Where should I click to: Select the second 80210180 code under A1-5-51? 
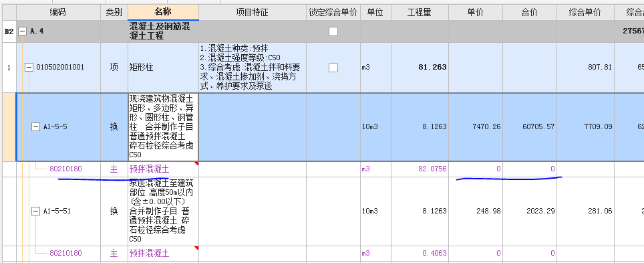[65, 253]
